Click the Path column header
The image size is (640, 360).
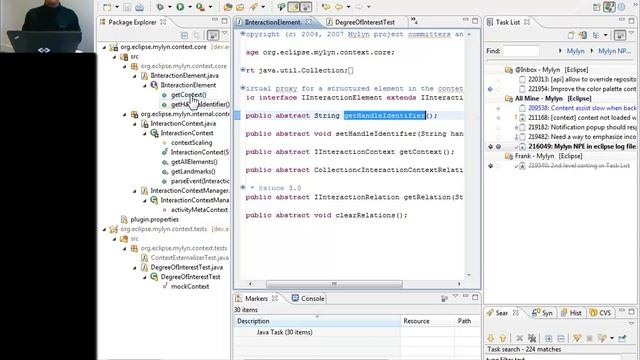pyautogui.click(x=467, y=321)
